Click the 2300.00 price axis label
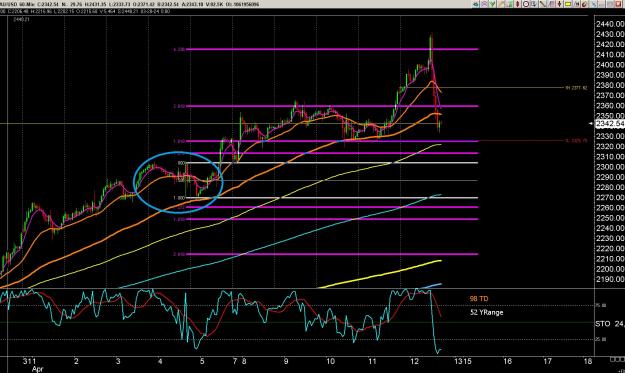The width and height of the screenshot is (625, 373). point(610,167)
